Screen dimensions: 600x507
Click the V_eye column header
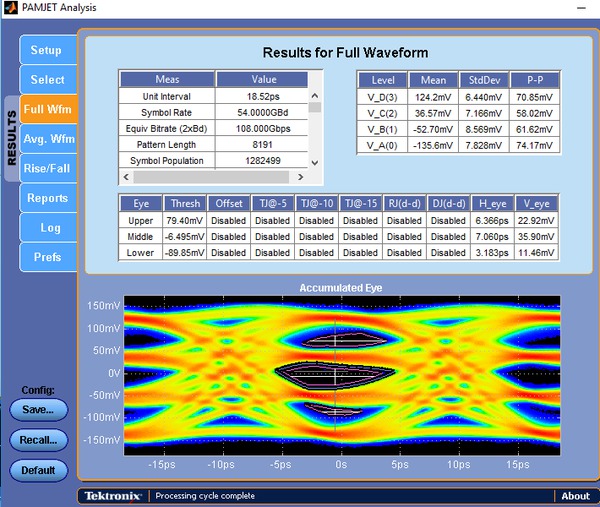point(538,203)
